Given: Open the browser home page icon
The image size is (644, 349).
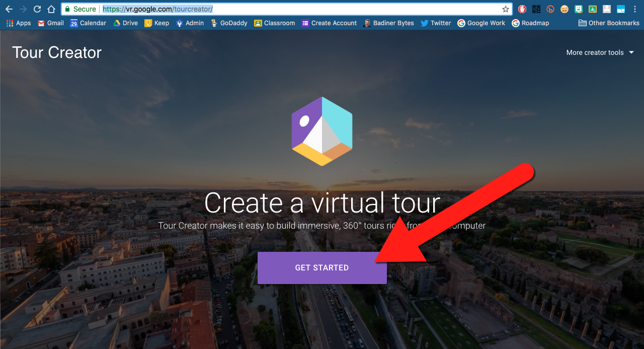Looking at the screenshot, I should click(x=51, y=9).
